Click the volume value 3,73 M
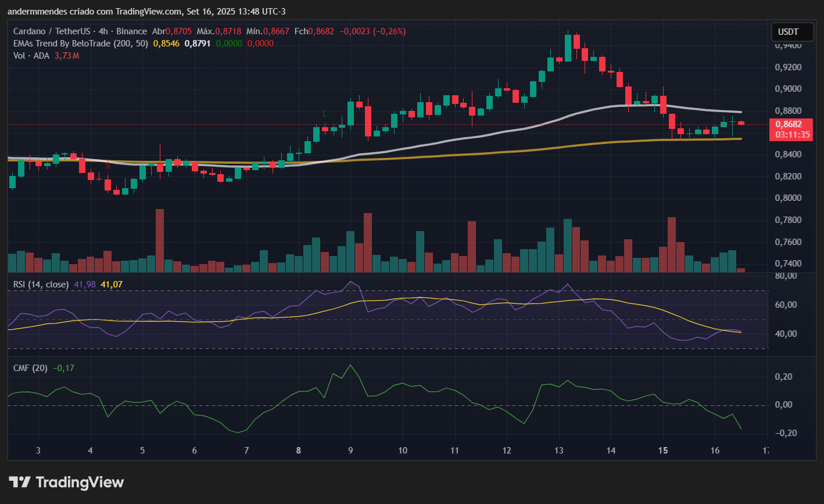Image resolution: width=824 pixels, height=504 pixels. tap(67, 55)
